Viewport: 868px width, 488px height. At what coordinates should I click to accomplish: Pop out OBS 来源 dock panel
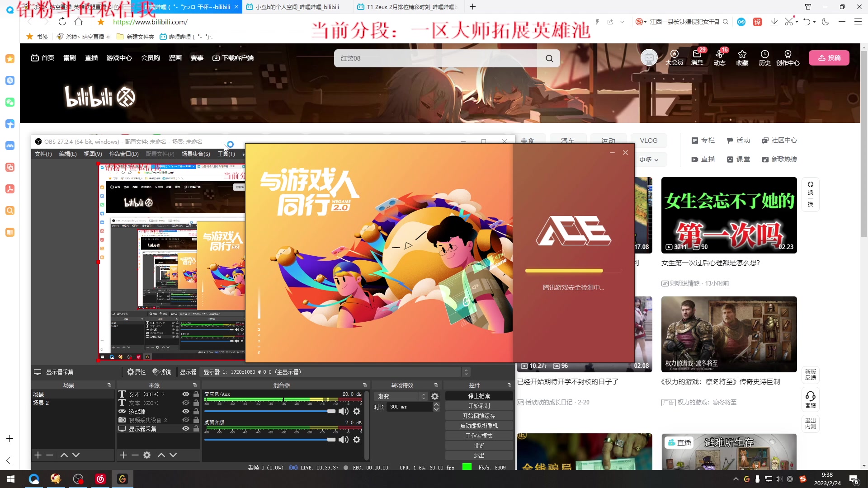click(x=195, y=385)
